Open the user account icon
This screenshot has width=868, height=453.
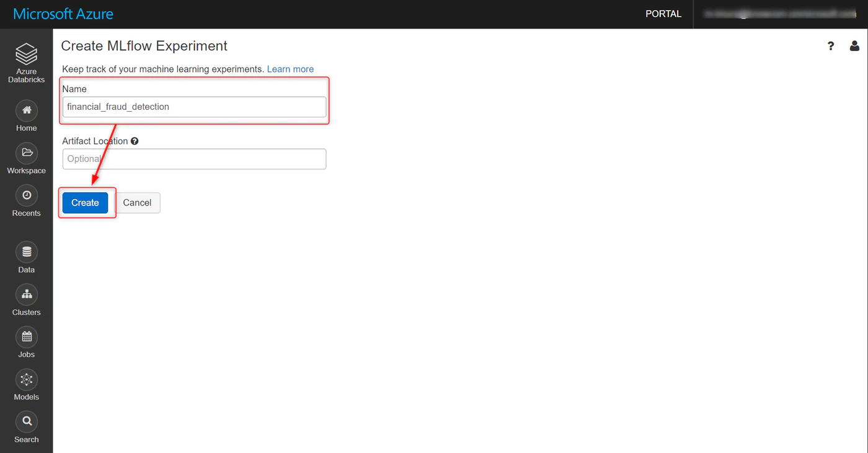coord(854,46)
